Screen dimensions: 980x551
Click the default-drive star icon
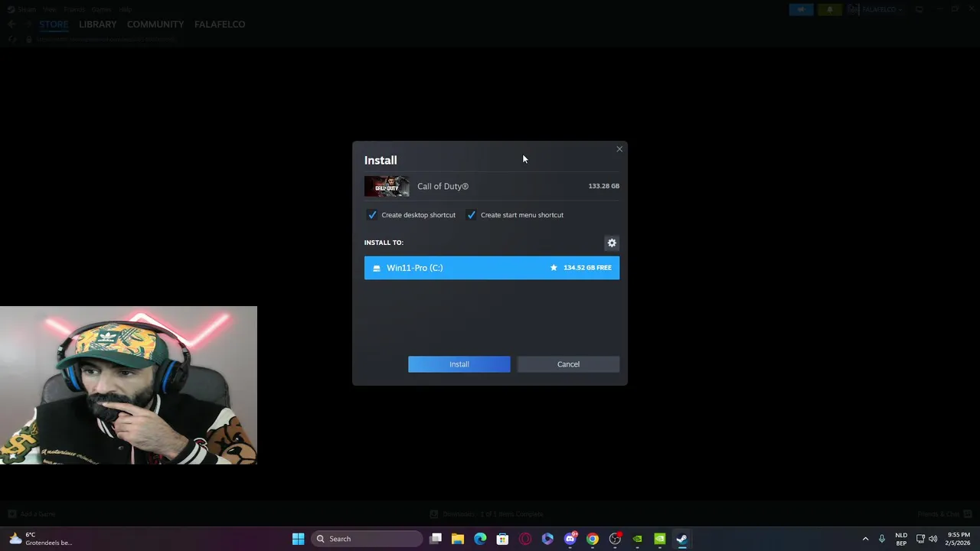point(554,268)
